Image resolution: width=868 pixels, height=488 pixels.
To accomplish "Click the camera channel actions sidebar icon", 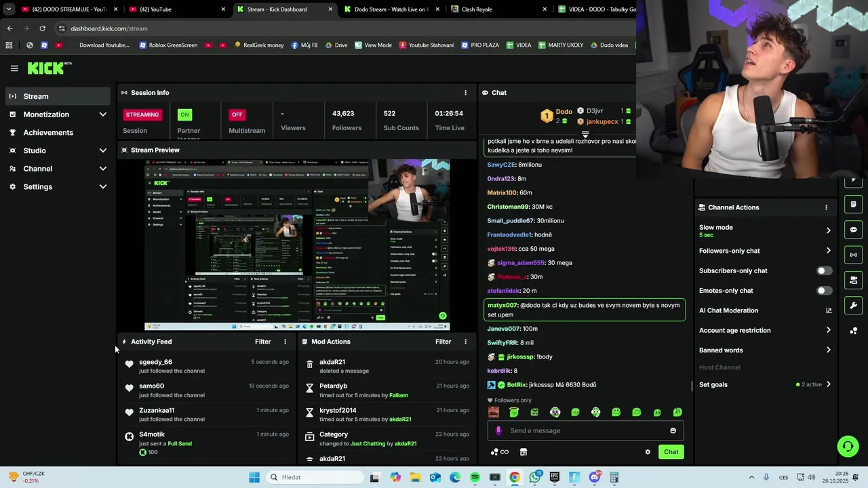I will [853, 280].
